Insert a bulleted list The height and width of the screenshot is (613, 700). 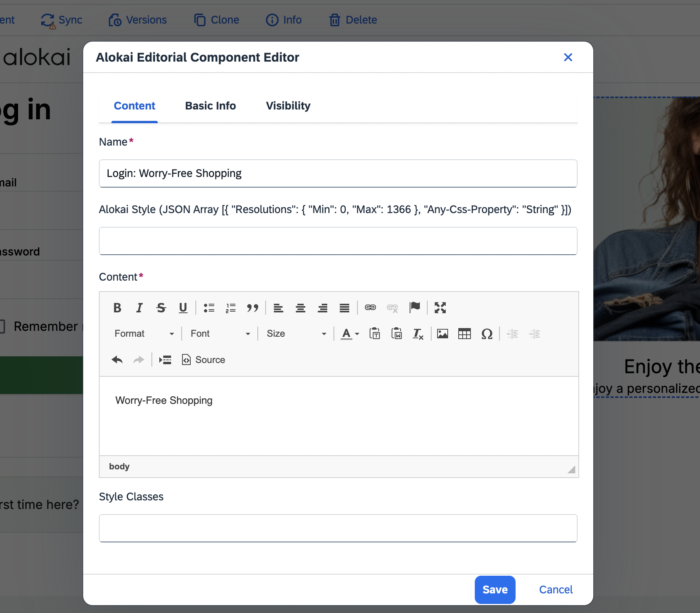209,308
